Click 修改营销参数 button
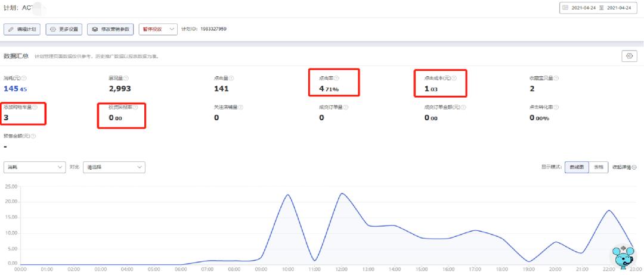 [110, 29]
